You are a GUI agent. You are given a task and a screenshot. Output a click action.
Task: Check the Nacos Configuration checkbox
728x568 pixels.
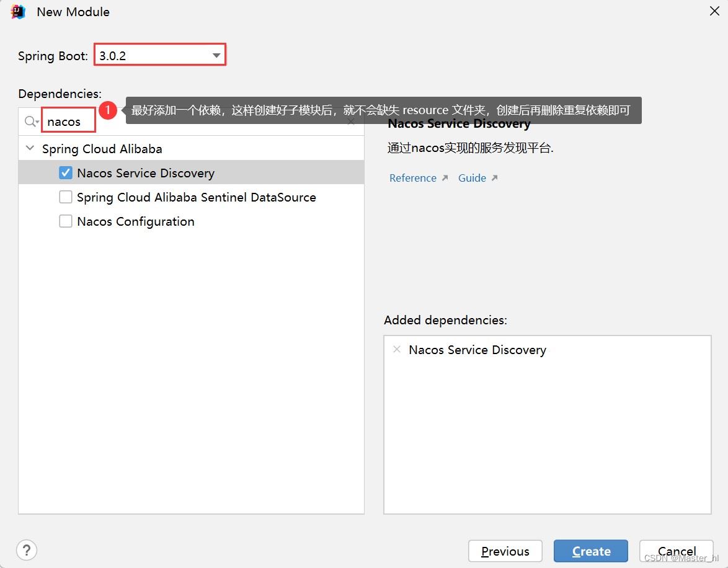(66, 221)
